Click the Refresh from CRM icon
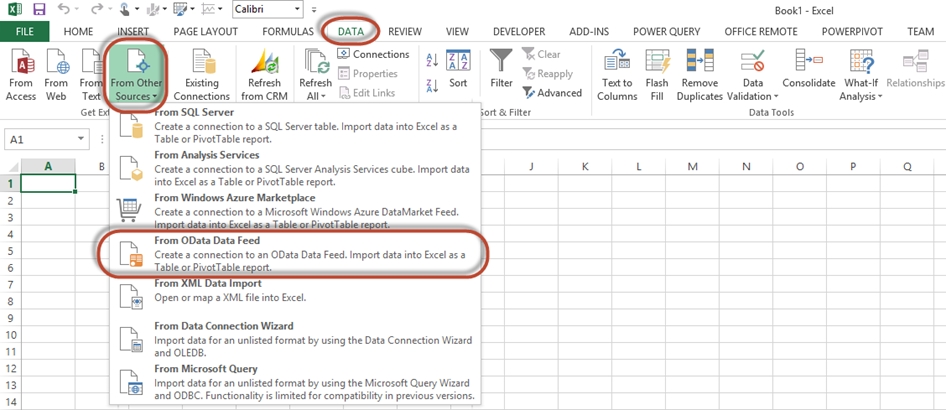The width and height of the screenshot is (946, 410). point(264,74)
